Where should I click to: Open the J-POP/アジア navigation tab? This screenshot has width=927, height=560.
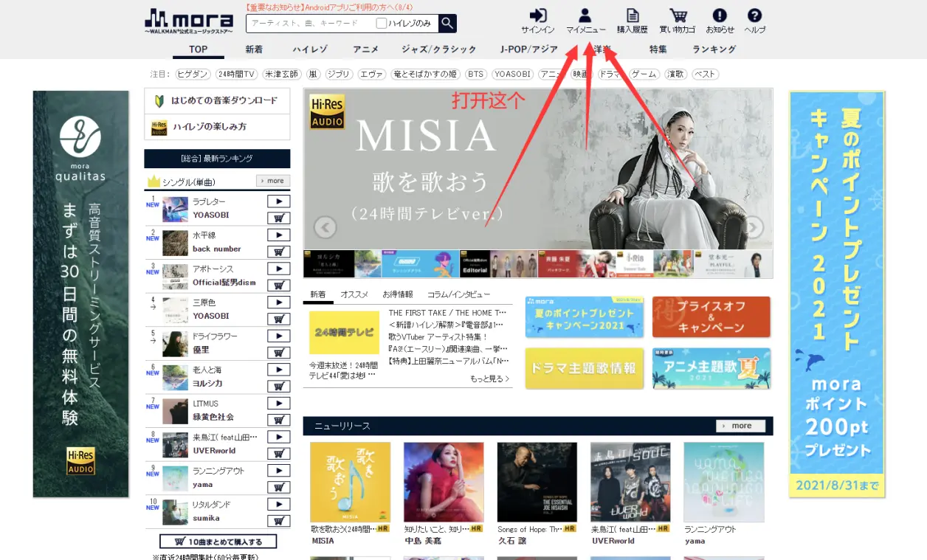(529, 49)
